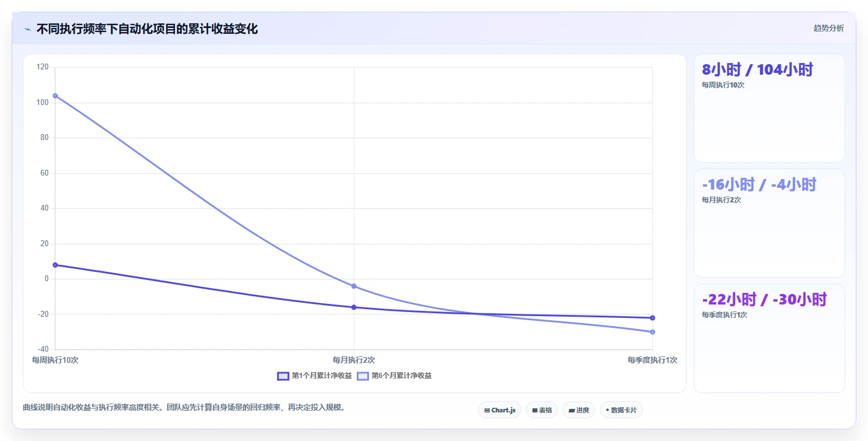
Task: Click the y-axis value -40
Action: [43, 349]
